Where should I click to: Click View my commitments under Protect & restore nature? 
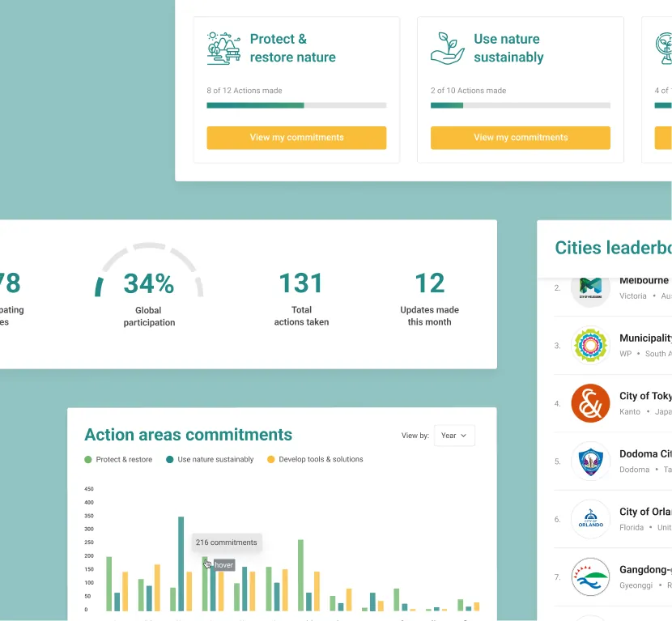[x=296, y=138]
